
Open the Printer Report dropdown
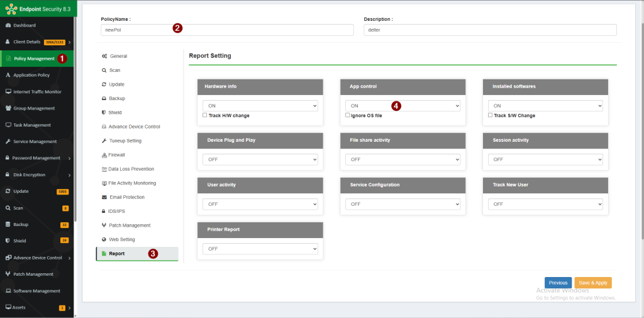pos(260,249)
